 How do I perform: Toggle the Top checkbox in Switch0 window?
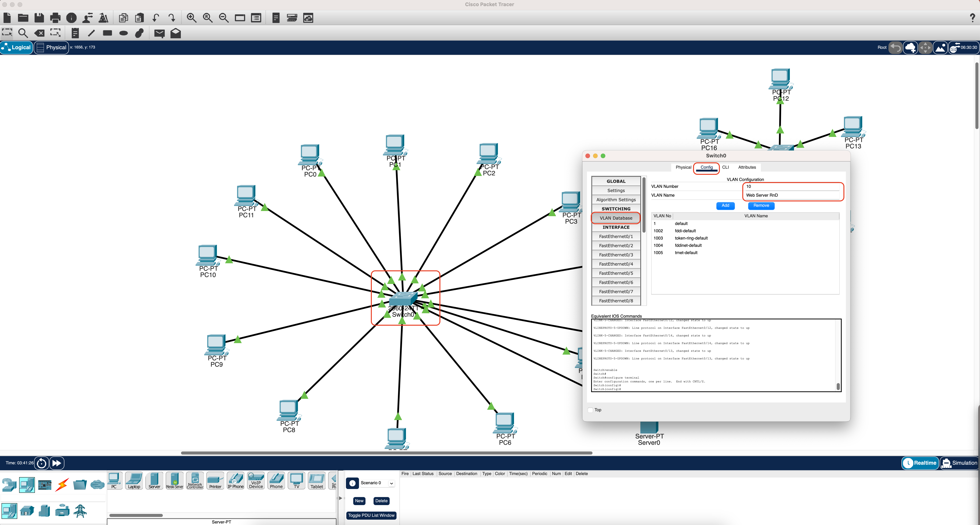click(590, 410)
